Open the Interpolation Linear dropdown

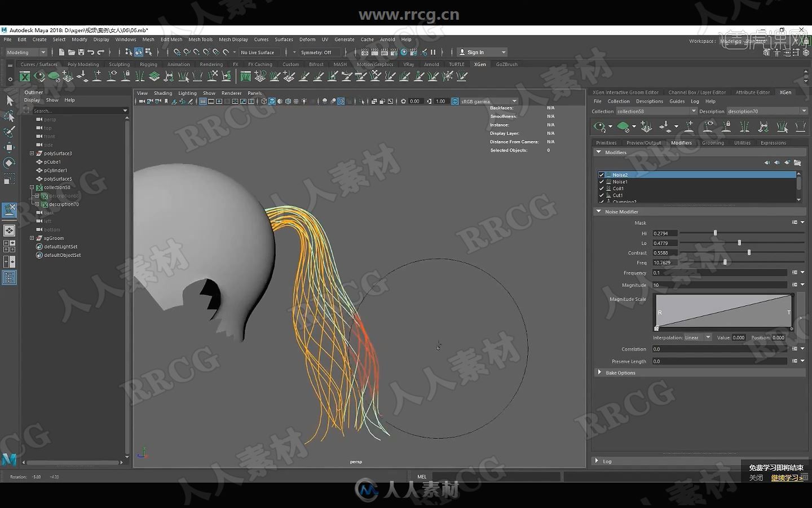pos(698,338)
